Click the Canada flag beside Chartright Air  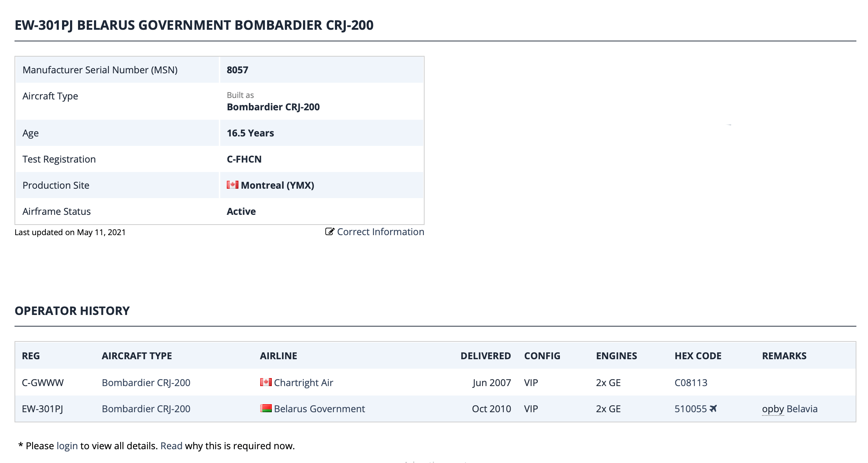pos(266,382)
